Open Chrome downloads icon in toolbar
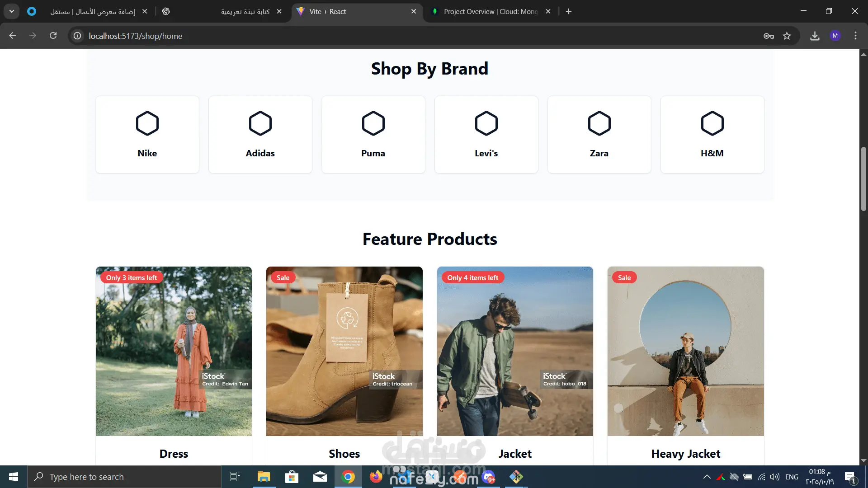Viewport: 868px width, 488px height. pos(815,36)
